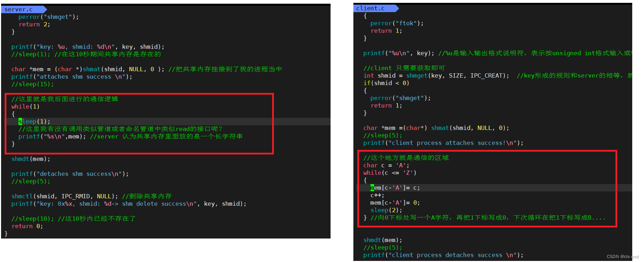Screen dimensions: 644x262
Task: Click the shmctl(shmid, IPC_RMID, NULL) line
Action: [x=91, y=196]
